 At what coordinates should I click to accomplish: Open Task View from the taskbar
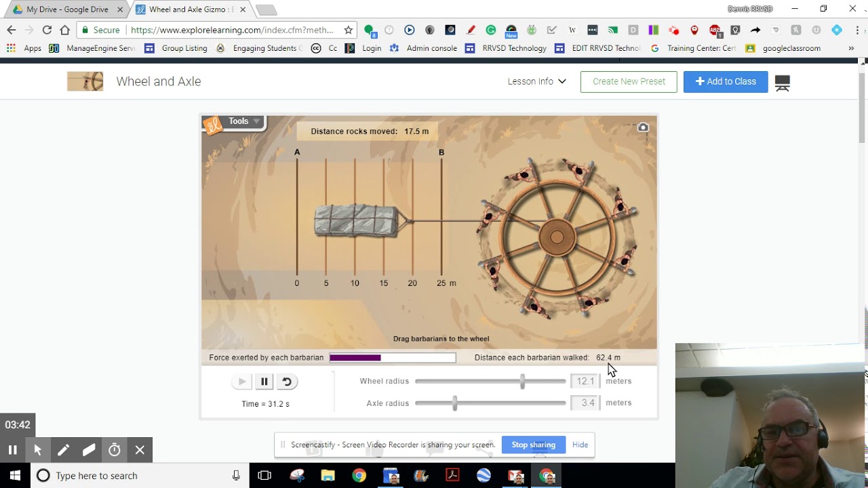[x=264, y=476]
